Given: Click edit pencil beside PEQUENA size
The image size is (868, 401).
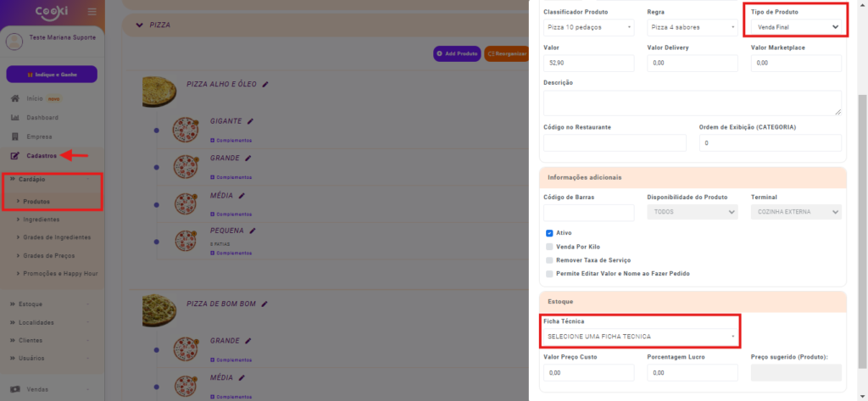Looking at the screenshot, I should click(253, 231).
